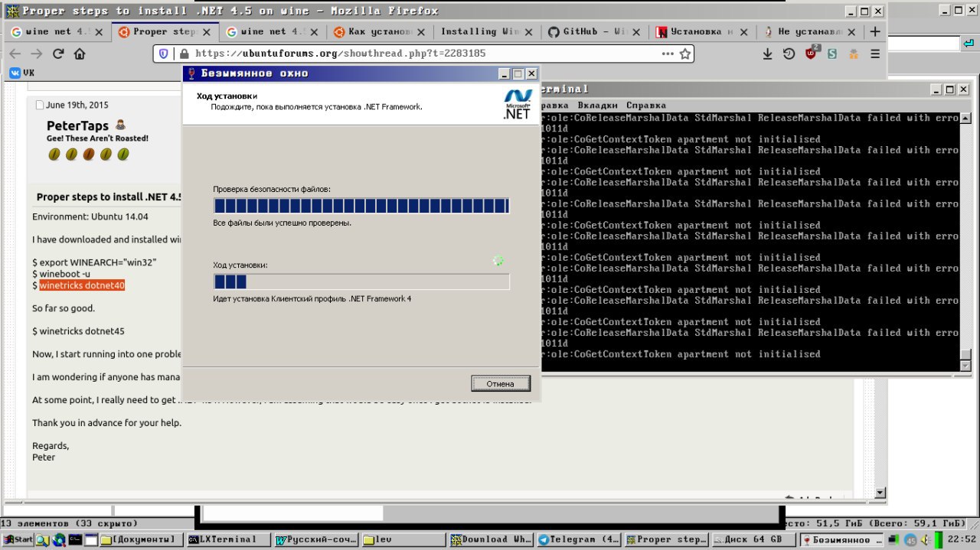The width and height of the screenshot is (980, 550).
Task: Click the forum page scroll-down arrow
Action: (880, 493)
